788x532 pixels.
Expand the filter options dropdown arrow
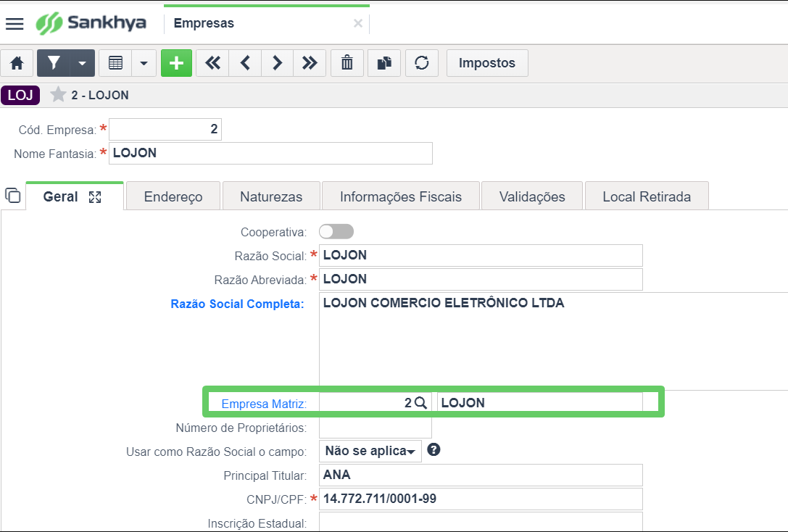pyautogui.click(x=83, y=63)
